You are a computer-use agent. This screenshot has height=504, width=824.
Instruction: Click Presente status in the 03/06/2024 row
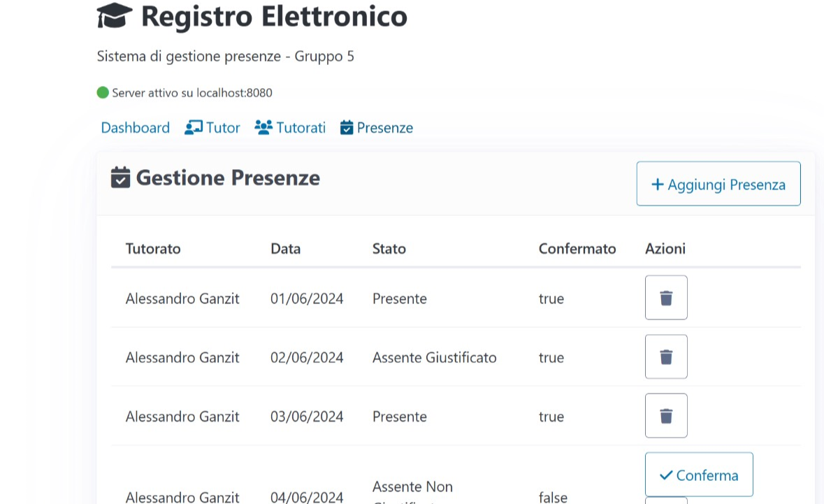[x=399, y=416]
